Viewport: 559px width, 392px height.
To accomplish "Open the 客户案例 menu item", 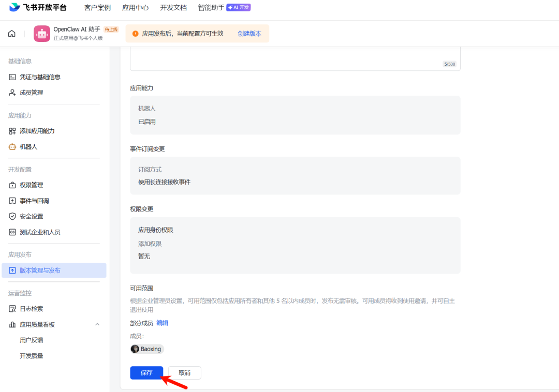I will [97, 7].
